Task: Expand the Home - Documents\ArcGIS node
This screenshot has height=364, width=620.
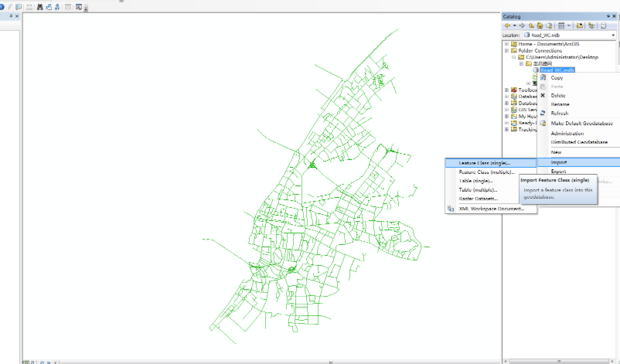Action: pyautogui.click(x=507, y=44)
